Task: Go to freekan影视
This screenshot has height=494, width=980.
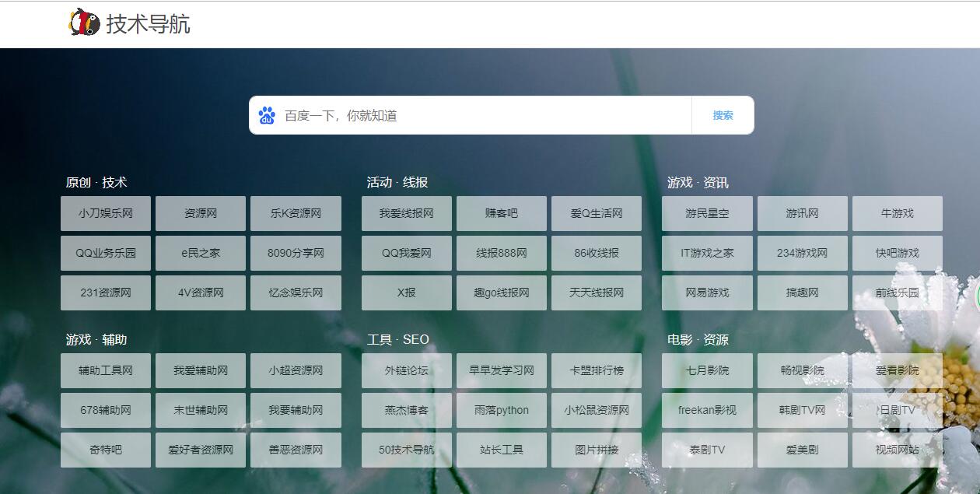Action: tap(707, 410)
